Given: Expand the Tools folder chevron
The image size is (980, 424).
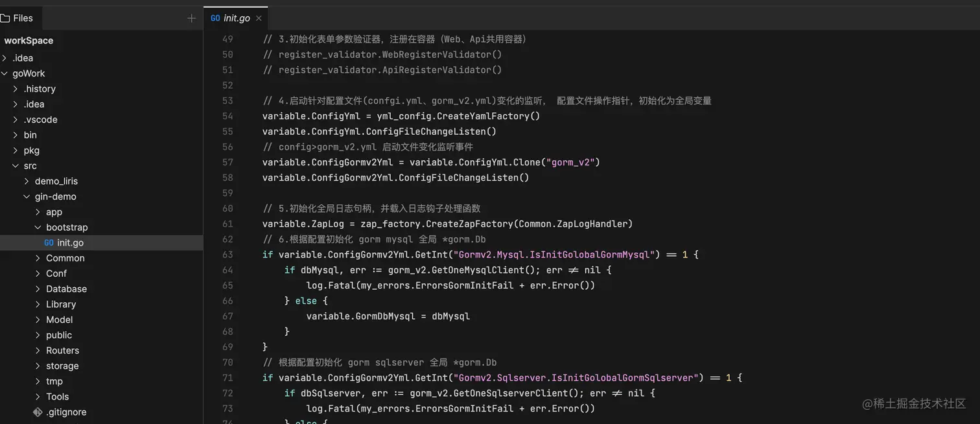Looking at the screenshot, I should (38, 397).
